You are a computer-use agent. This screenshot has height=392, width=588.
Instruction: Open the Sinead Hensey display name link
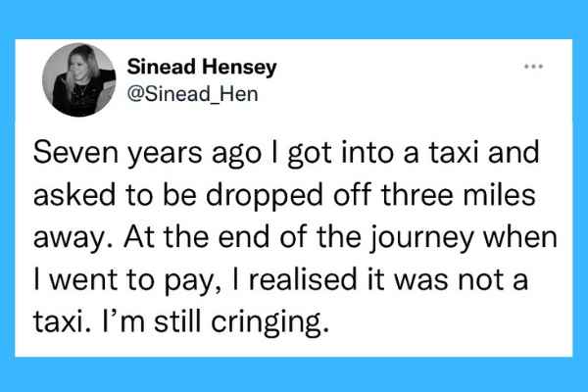click(x=202, y=68)
